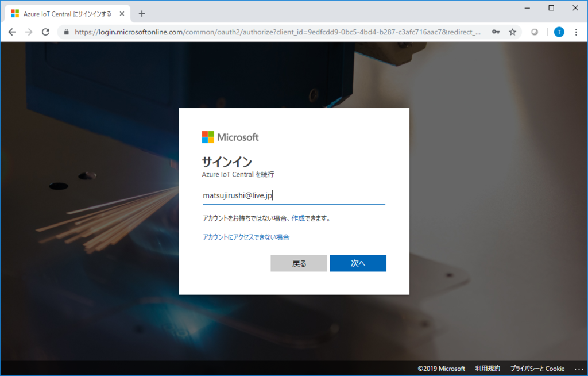Screen dimensions: 588x376
Task: Open saved passwords key icon
Action: [496, 32]
